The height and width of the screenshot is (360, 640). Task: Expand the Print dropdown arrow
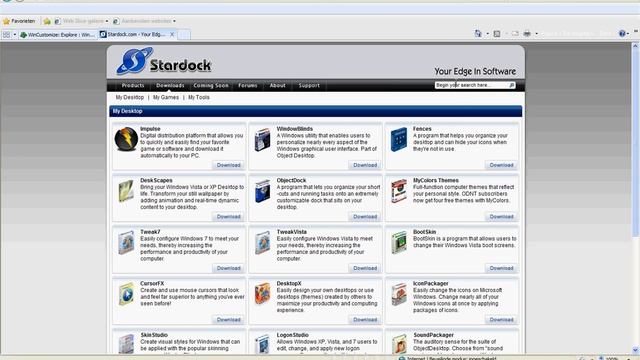click(536, 34)
